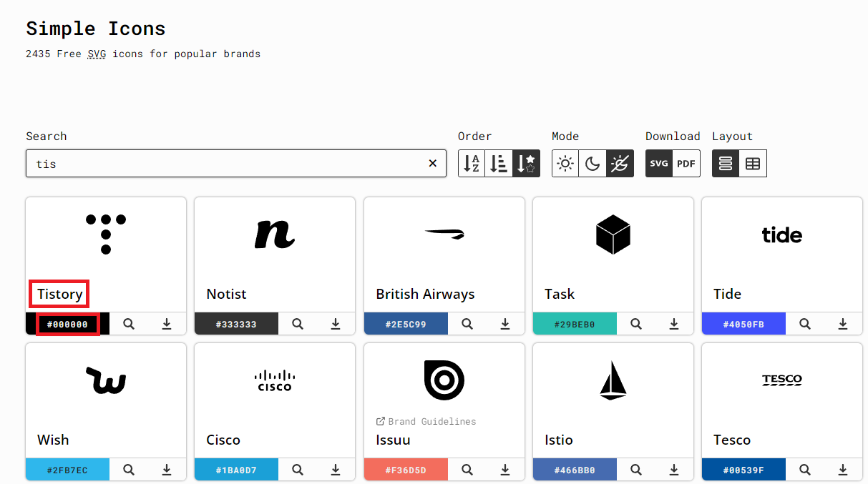868x484 pixels.
Task: Open Tesco icon preview magnifier
Action: pos(805,470)
